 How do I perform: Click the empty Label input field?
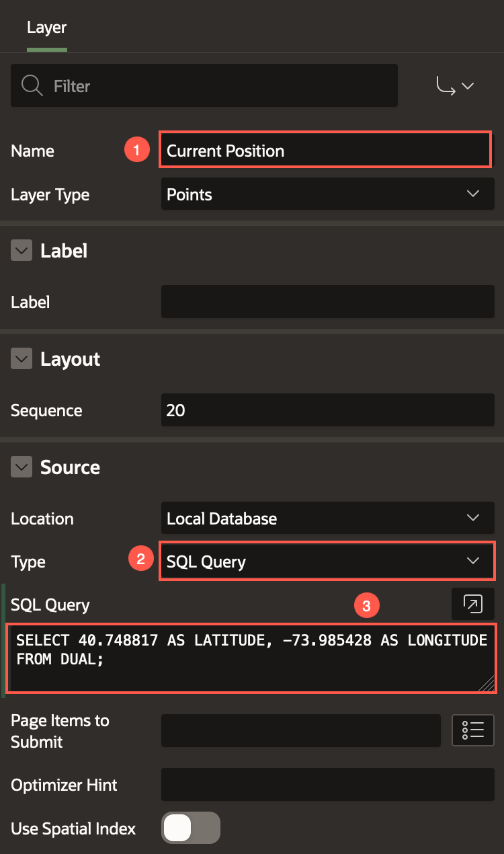pyautogui.click(x=327, y=302)
